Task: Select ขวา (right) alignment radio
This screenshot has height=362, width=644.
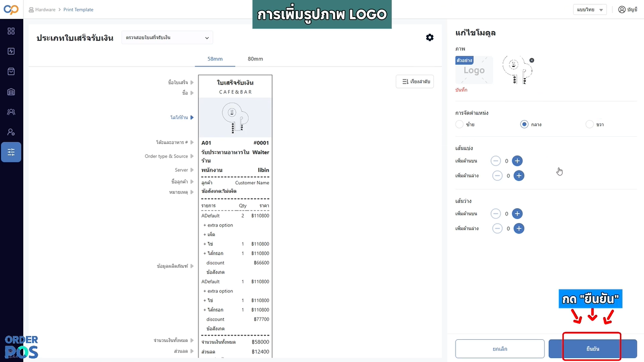Action: tap(589, 124)
